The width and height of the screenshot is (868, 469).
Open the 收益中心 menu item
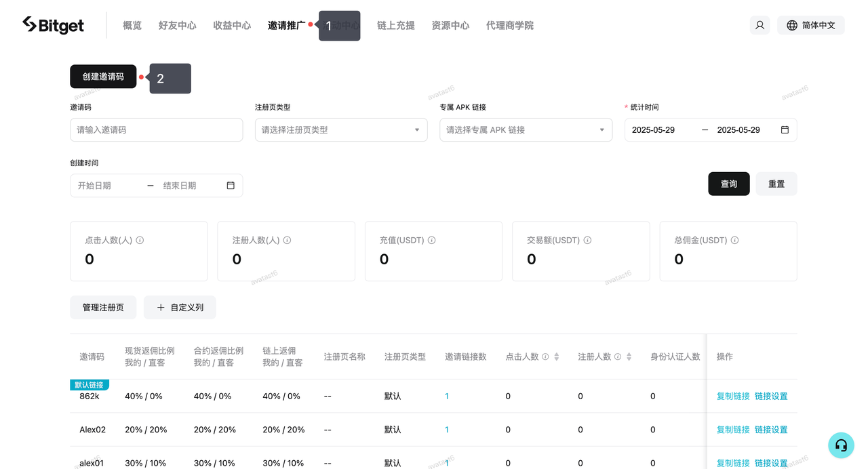[x=232, y=25]
